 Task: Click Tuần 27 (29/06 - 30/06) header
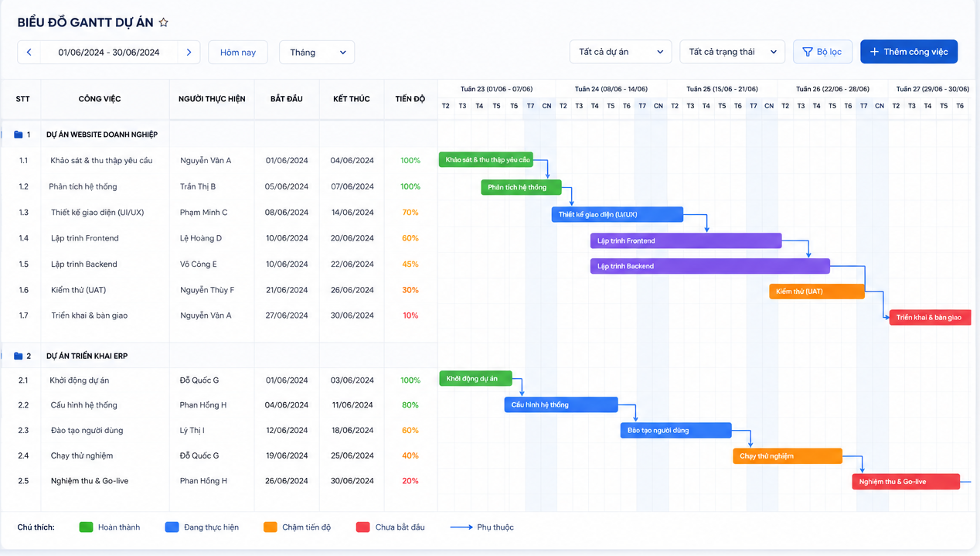tap(933, 89)
